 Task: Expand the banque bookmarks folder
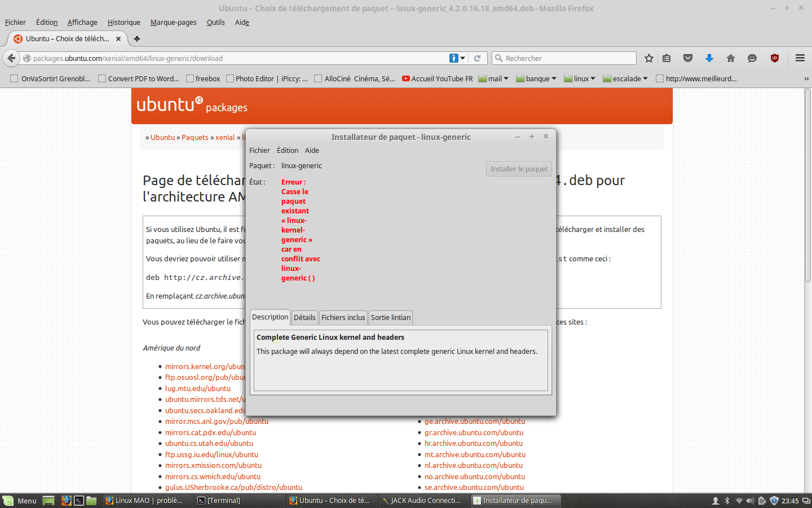coord(536,78)
